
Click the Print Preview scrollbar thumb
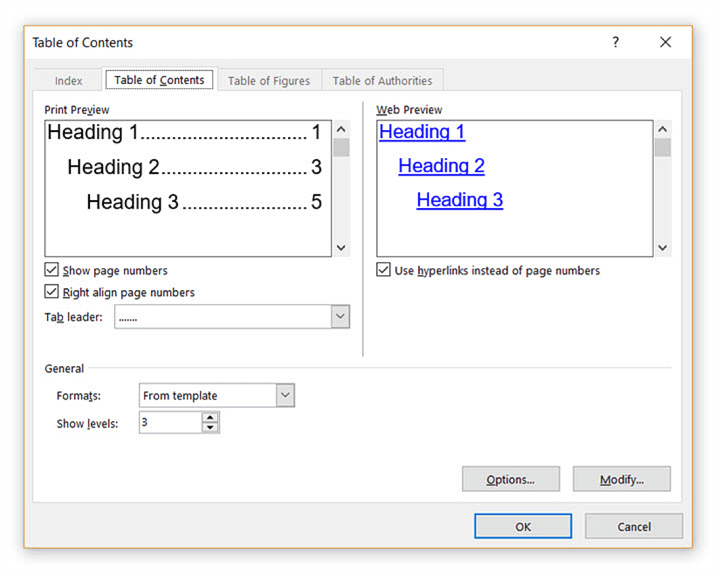341,148
